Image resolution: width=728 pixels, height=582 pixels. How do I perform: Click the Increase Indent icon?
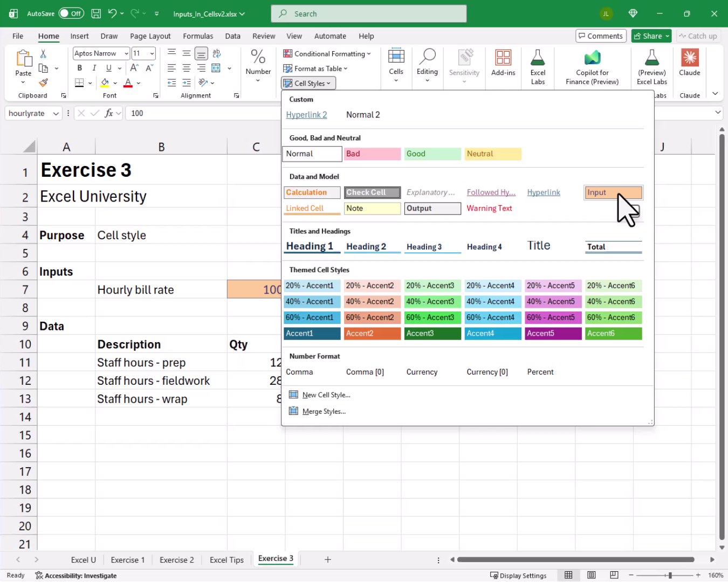[186, 82]
